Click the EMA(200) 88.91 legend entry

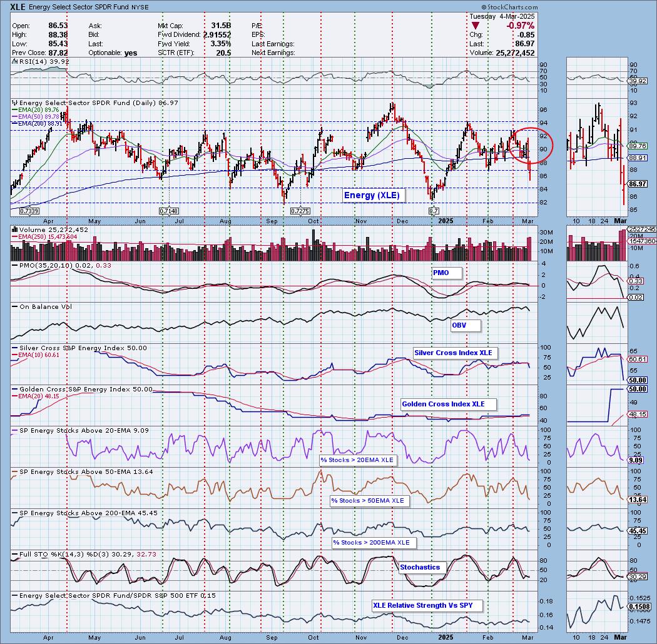(x=37, y=124)
